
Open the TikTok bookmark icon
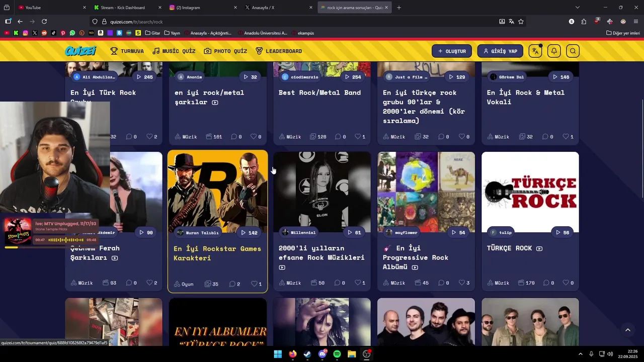pyautogui.click(x=54, y=33)
